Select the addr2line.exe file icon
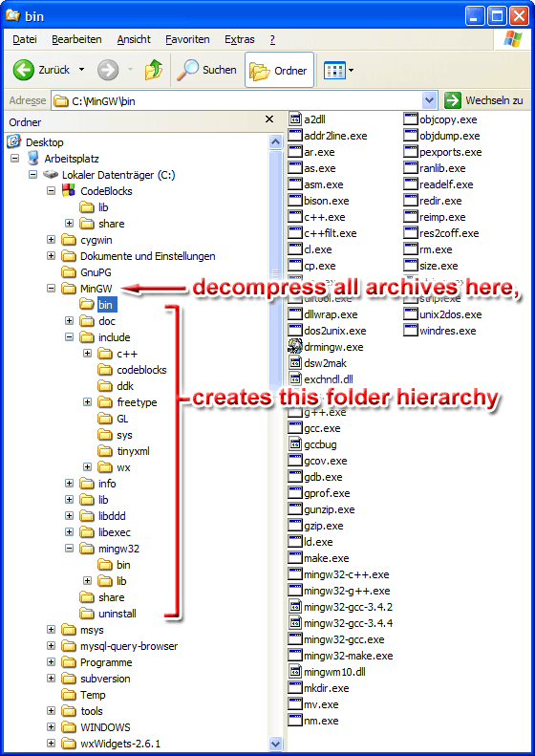The height and width of the screenshot is (756, 535). click(295, 136)
